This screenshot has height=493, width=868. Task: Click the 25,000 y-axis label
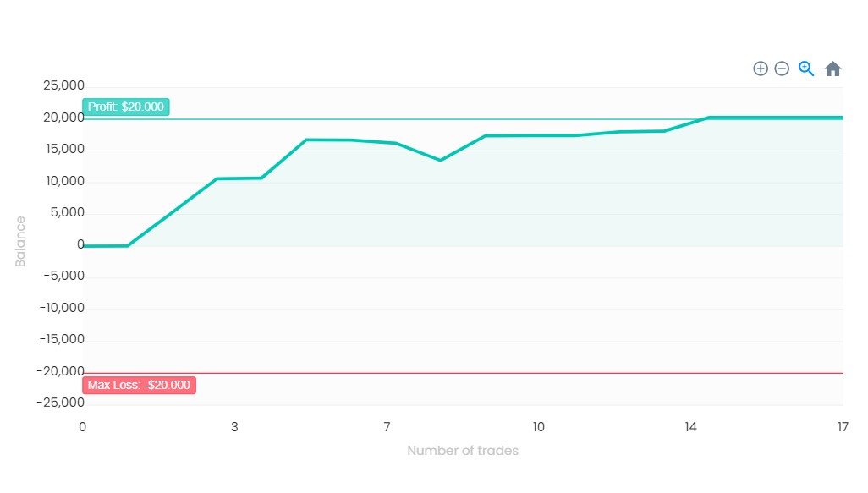coord(63,85)
